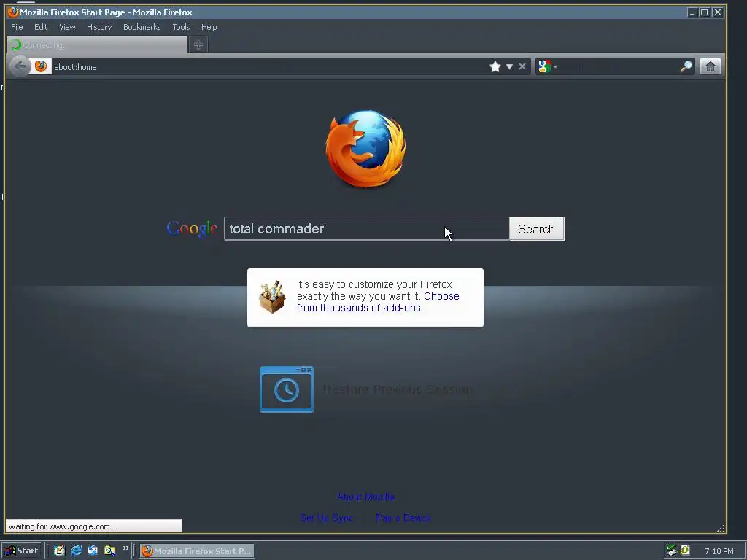The image size is (747, 560).
Task: Stop loading with the X button in address bar
Action: point(522,66)
